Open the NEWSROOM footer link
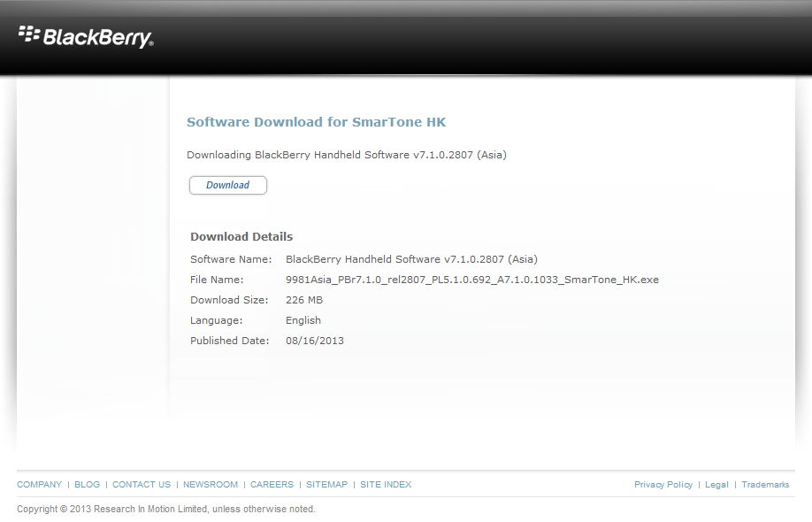 tap(211, 485)
